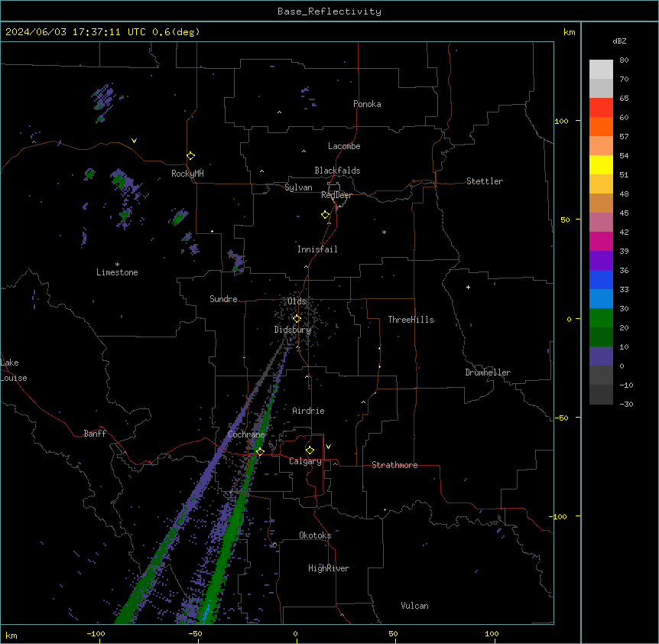Click the white plus marker north of Drumheller
Image resolution: width=659 pixels, height=644 pixels.
[x=468, y=287]
